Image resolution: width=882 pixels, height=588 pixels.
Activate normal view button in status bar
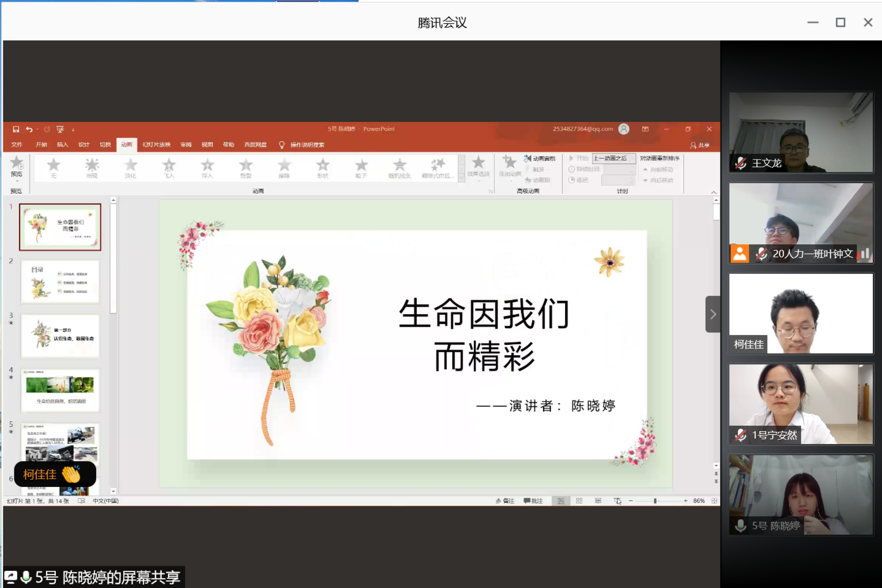click(560, 501)
